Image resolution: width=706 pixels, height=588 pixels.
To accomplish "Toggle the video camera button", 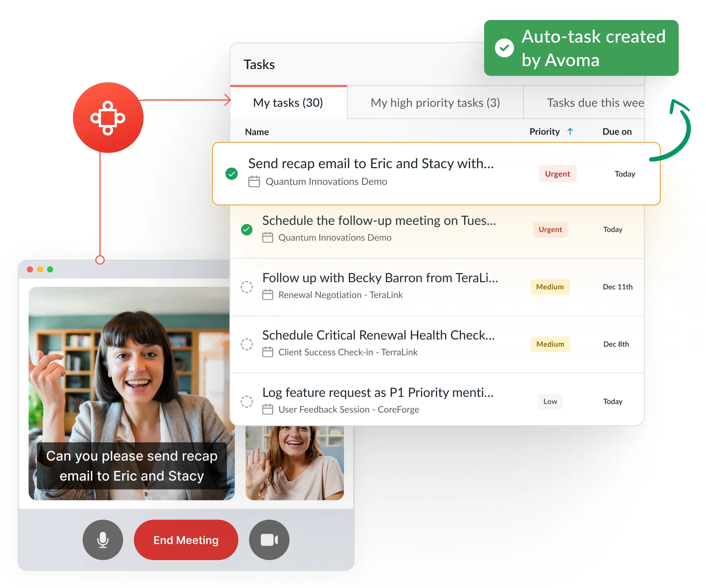I will [x=269, y=539].
